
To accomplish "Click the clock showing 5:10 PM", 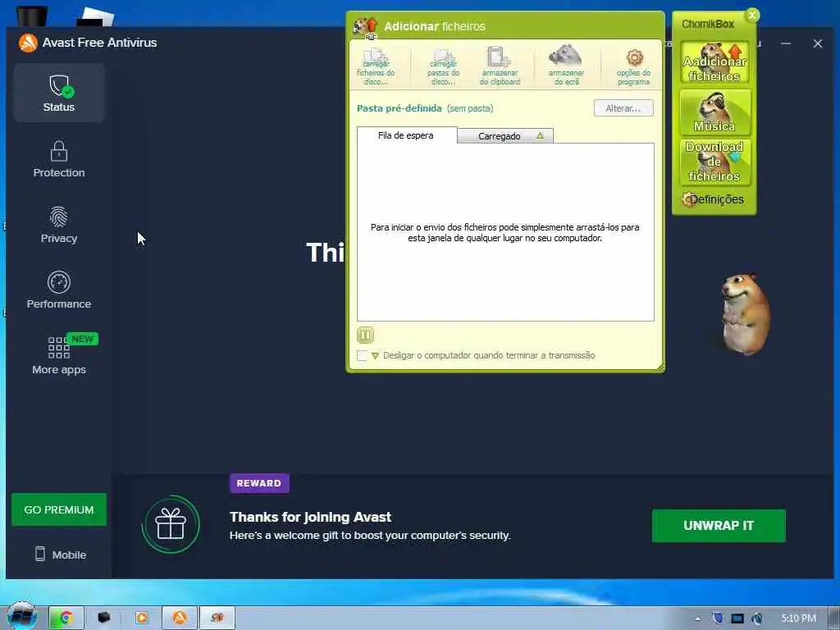I will 798,619.
